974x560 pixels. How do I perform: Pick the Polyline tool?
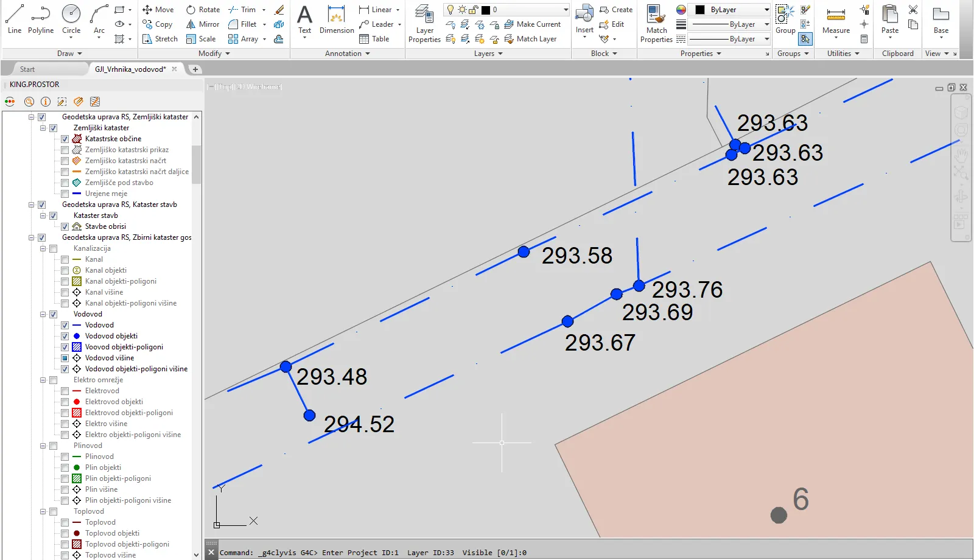tap(41, 19)
